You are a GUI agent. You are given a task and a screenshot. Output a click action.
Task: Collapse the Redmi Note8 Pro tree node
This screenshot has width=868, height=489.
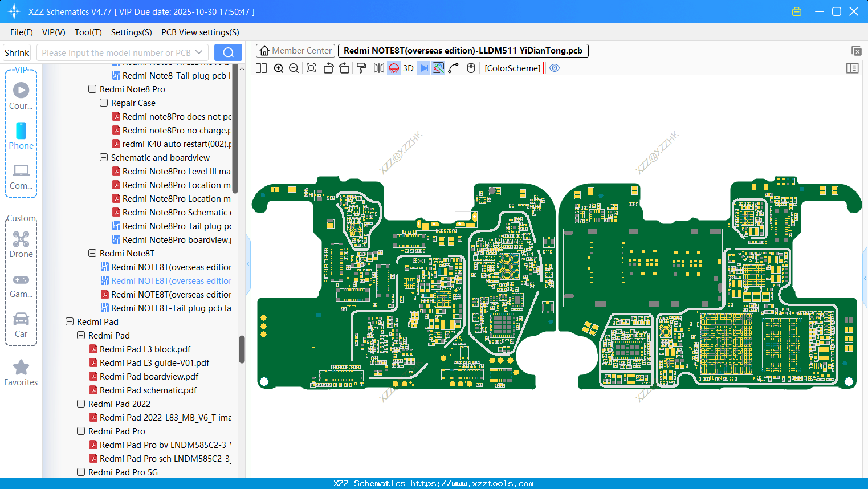coord(92,89)
